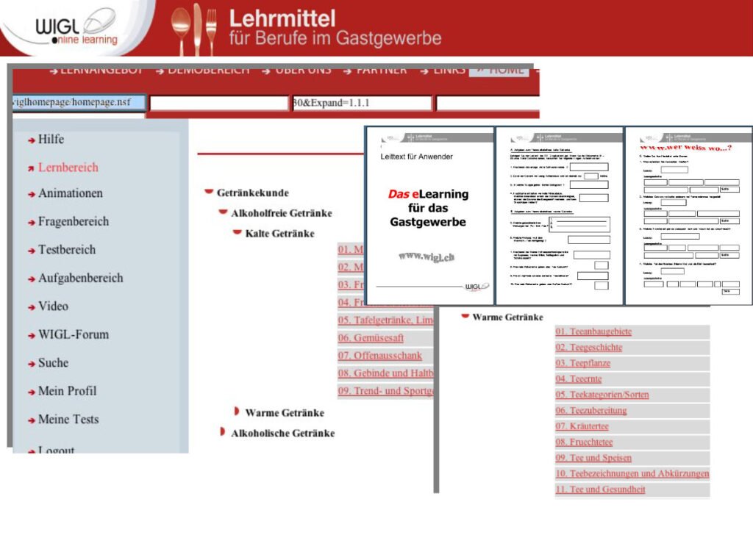Open the Lernbereich sidebar section

click(x=68, y=167)
